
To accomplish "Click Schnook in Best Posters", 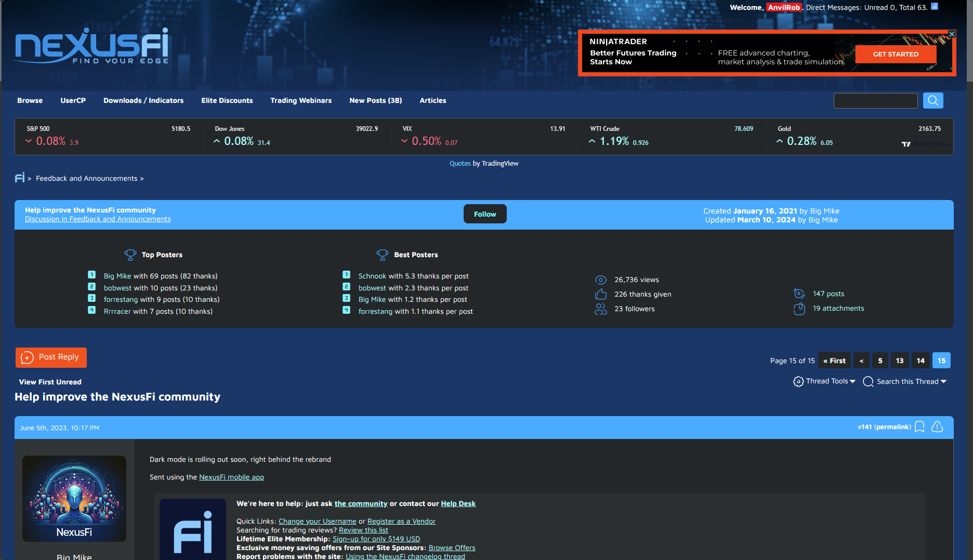I will [373, 276].
